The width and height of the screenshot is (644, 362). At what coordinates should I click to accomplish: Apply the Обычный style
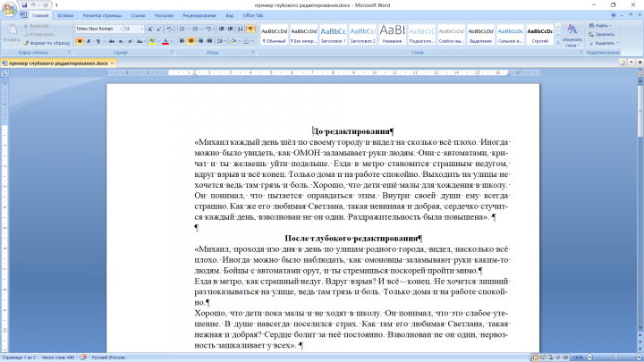275,35
